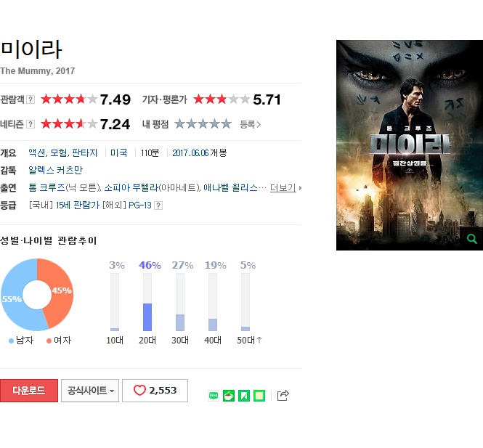Open the share arrow icon

click(x=283, y=395)
